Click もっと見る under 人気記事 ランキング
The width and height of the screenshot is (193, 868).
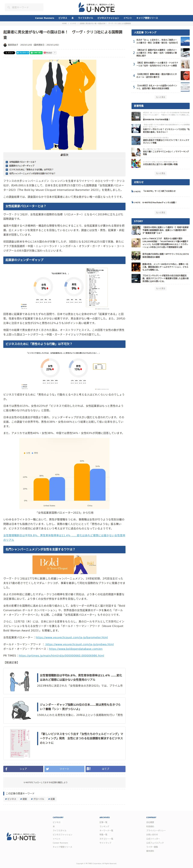[x=161, y=97]
